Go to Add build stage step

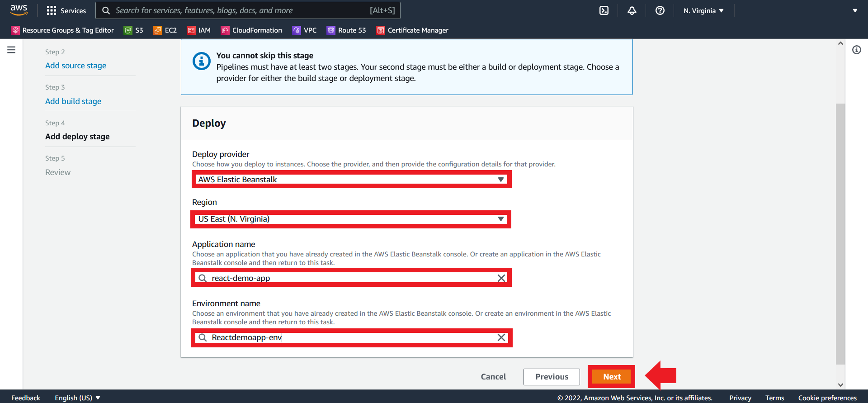tap(73, 101)
